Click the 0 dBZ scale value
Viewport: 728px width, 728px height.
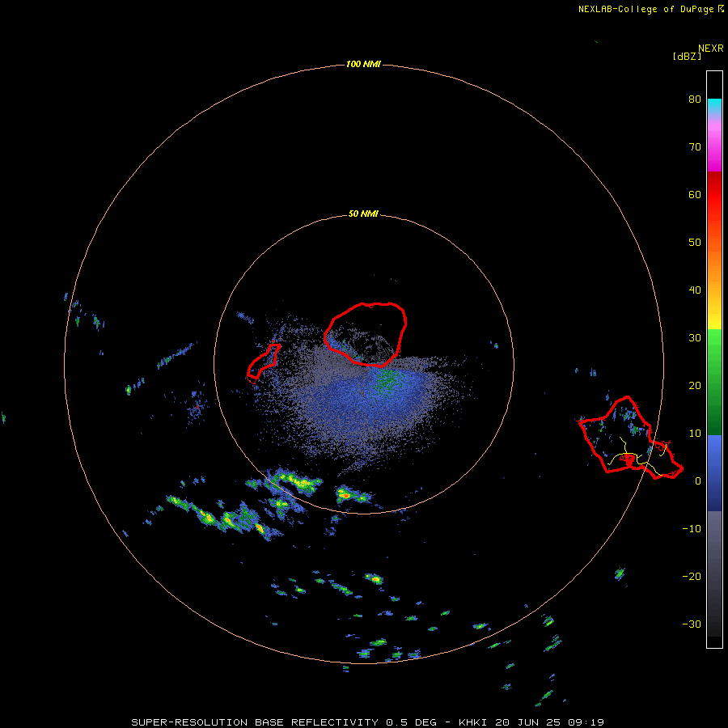698,481
